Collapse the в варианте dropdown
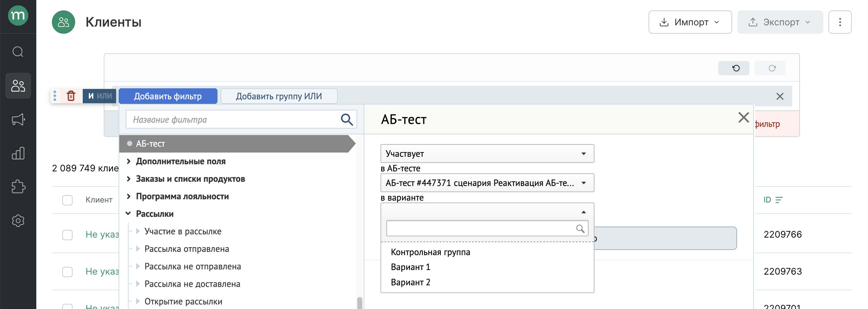Viewport: 868px width, 309px height. click(487, 212)
